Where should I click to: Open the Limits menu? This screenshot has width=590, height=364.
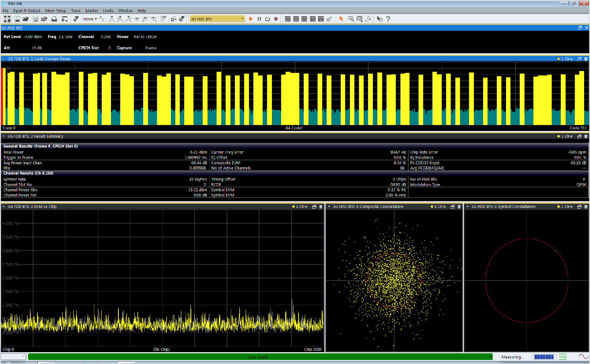(108, 11)
